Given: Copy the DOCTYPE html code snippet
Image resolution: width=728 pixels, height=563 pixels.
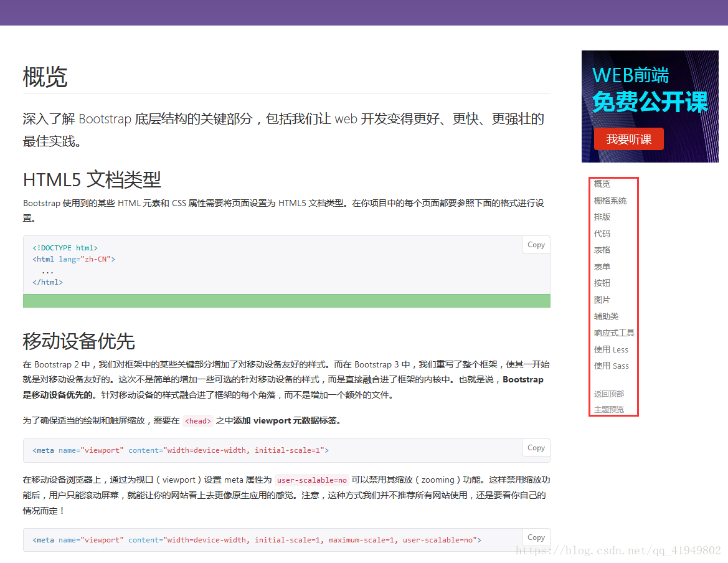Looking at the screenshot, I should [535, 244].
